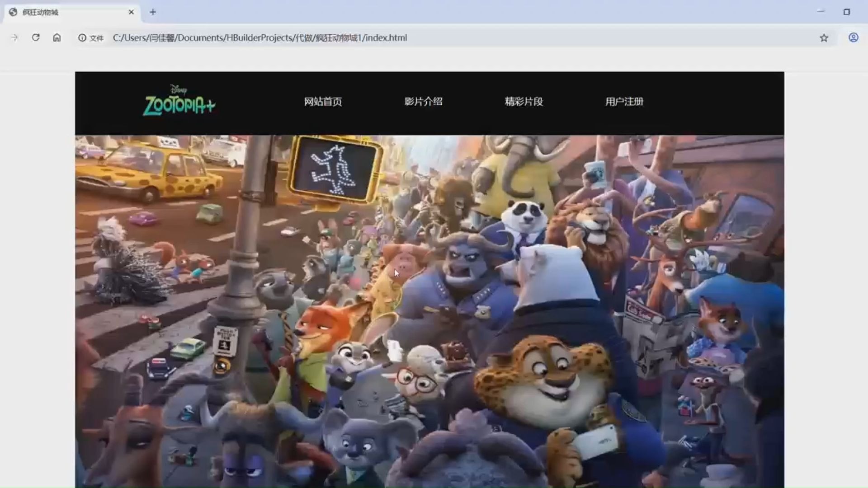Screen dimensions: 868x488
Task: Click the Disney Zootopia+ site logo
Action: click(180, 99)
